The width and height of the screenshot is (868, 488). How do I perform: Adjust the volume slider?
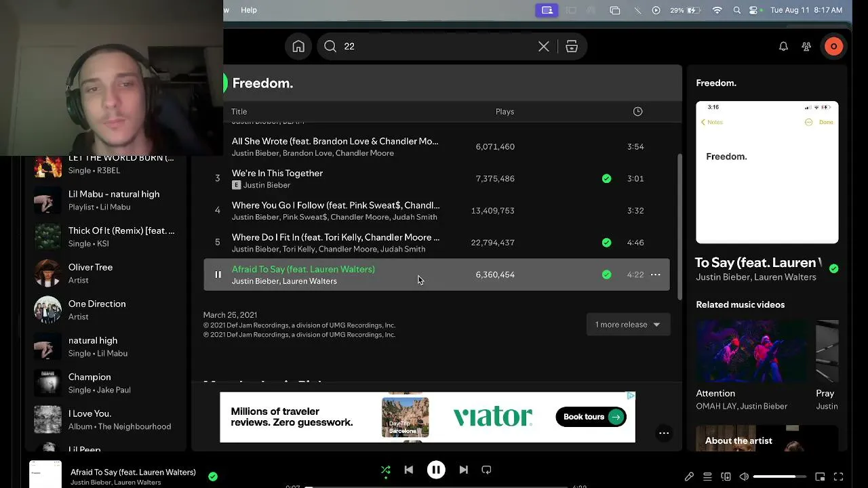pyautogui.click(x=779, y=476)
